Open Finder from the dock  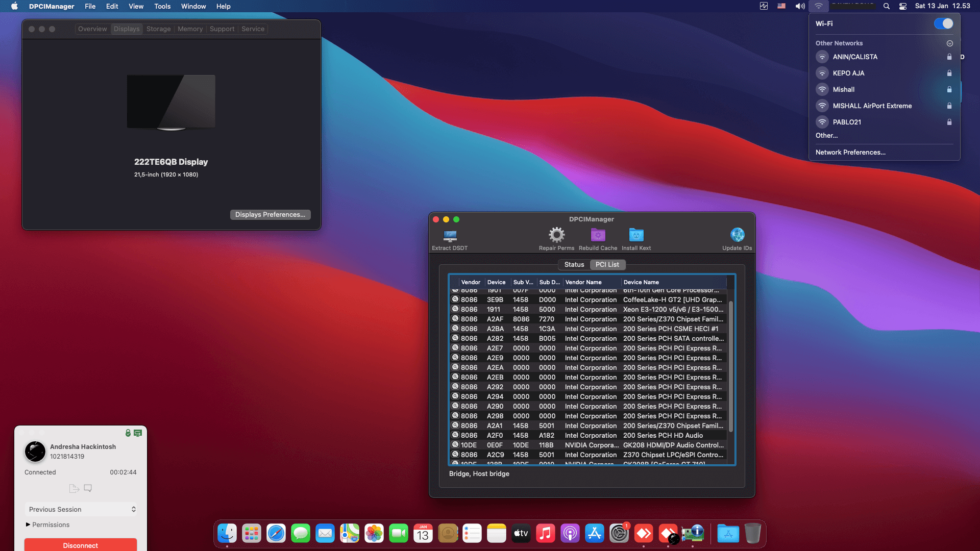[227, 534]
